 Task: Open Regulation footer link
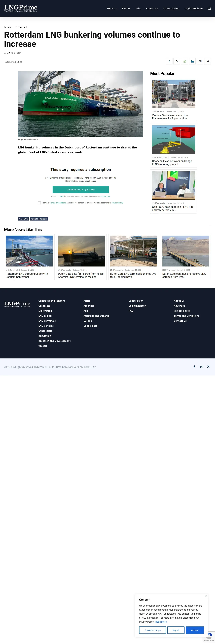[45, 336]
